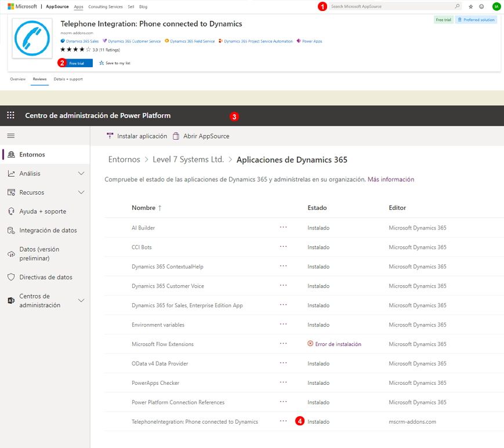
Task: Click the AppSource search magnifier icon
Action: pyautogui.click(x=457, y=6)
